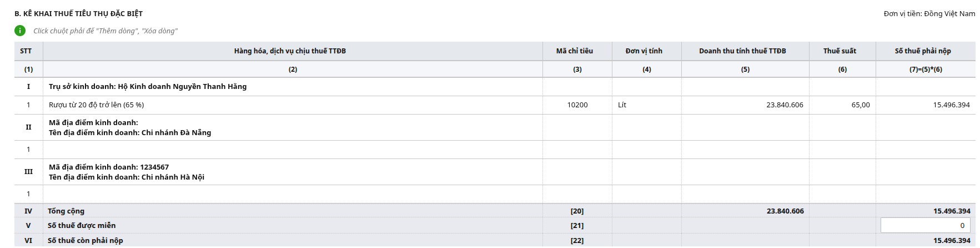
Task: Click the exempted tax amount input field
Action: tap(925, 226)
